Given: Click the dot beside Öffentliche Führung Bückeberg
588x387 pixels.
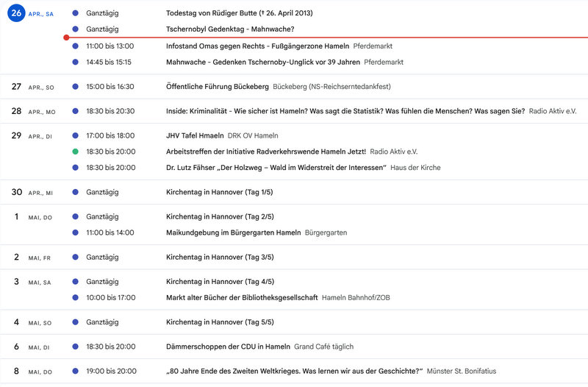Looking at the screenshot, I should pyautogui.click(x=76, y=87).
